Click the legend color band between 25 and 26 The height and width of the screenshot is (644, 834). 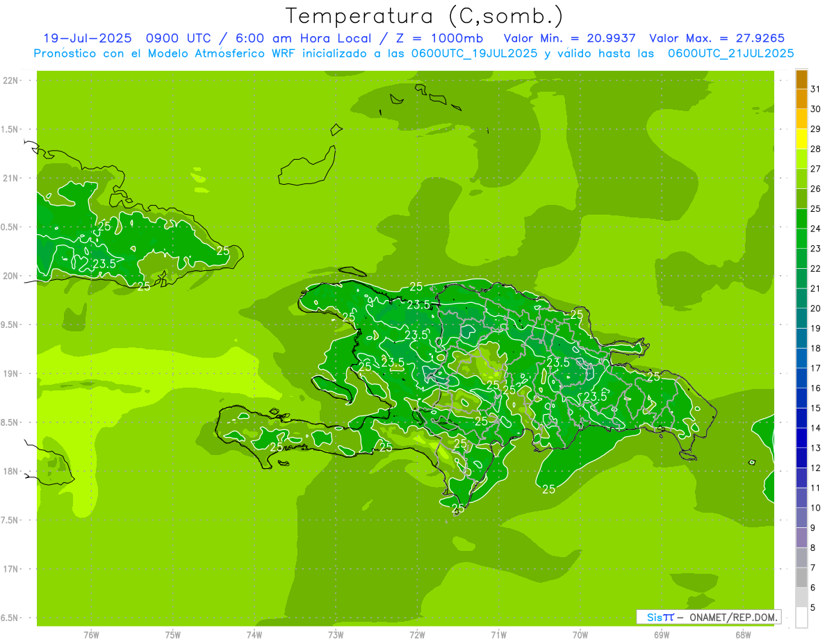[801, 199]
